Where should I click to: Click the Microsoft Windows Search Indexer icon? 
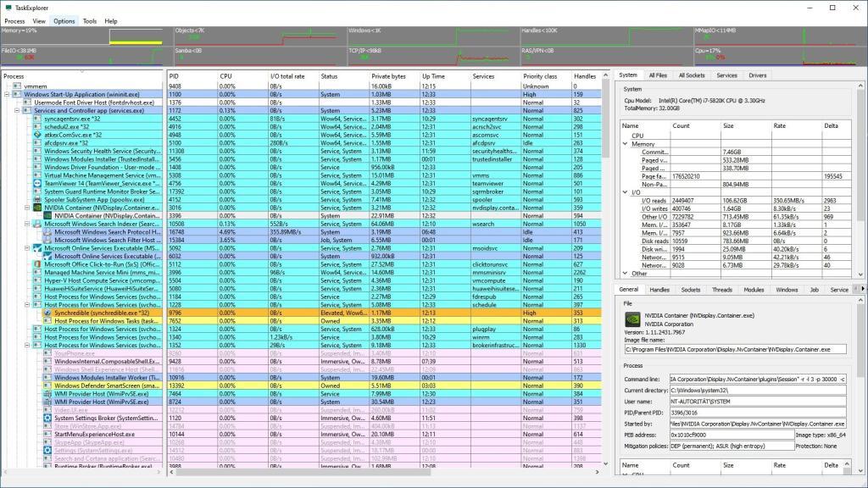click(x=37, y=224)
